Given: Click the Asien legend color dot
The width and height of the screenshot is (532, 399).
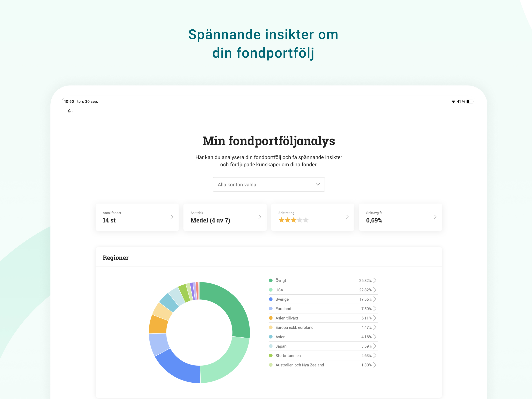Looking at the screenshot, I should [270, 337].
